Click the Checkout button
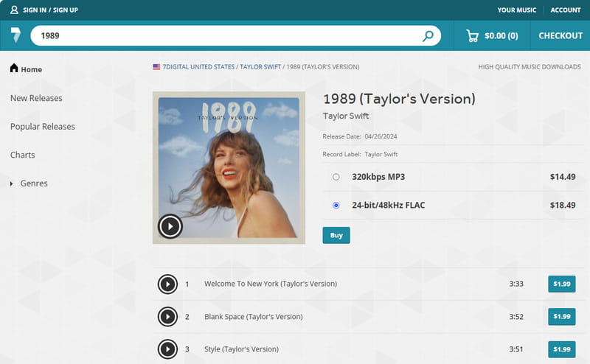Viewport: 590px width, 364px height. [x=560, y=35]
